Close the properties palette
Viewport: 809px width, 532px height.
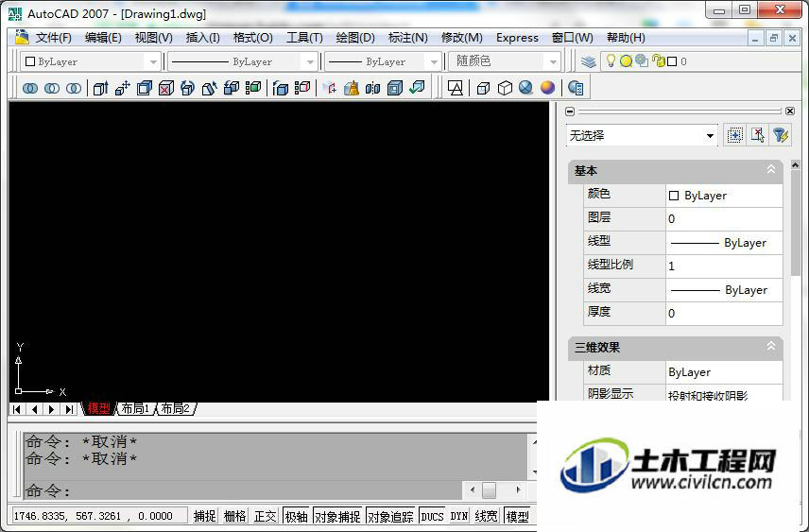790,111
